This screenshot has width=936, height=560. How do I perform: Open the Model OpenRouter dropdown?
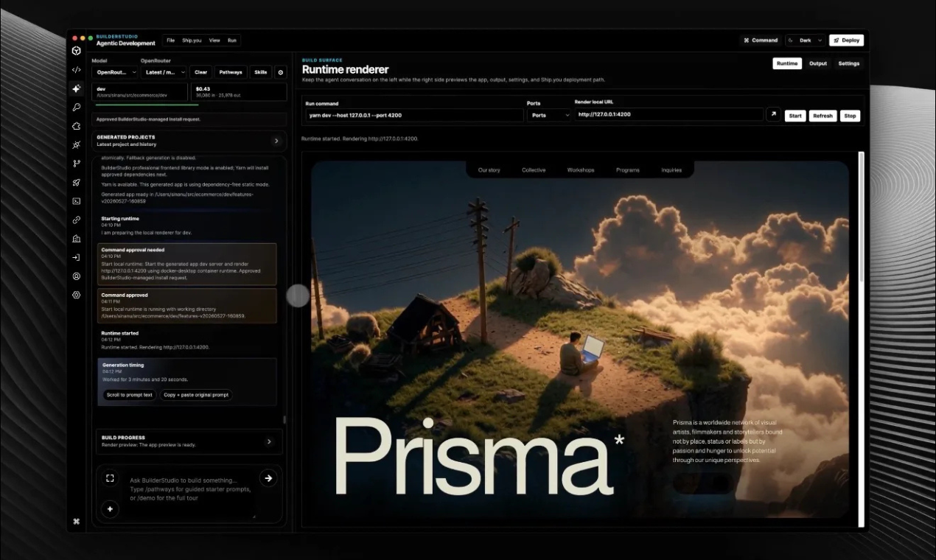tap(115, 72)
